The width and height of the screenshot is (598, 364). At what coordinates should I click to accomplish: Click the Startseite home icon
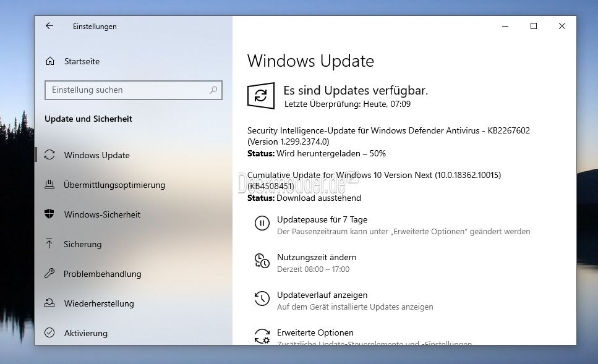pyautogui.click(x=50, y=61)
